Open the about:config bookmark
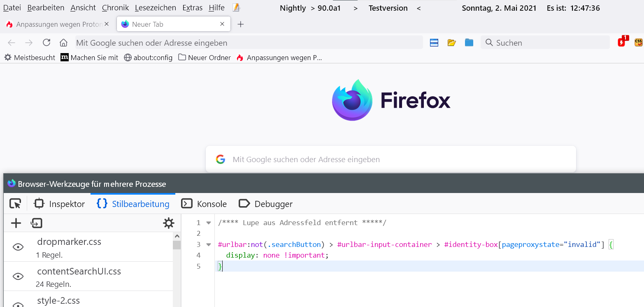 (148, 58)
